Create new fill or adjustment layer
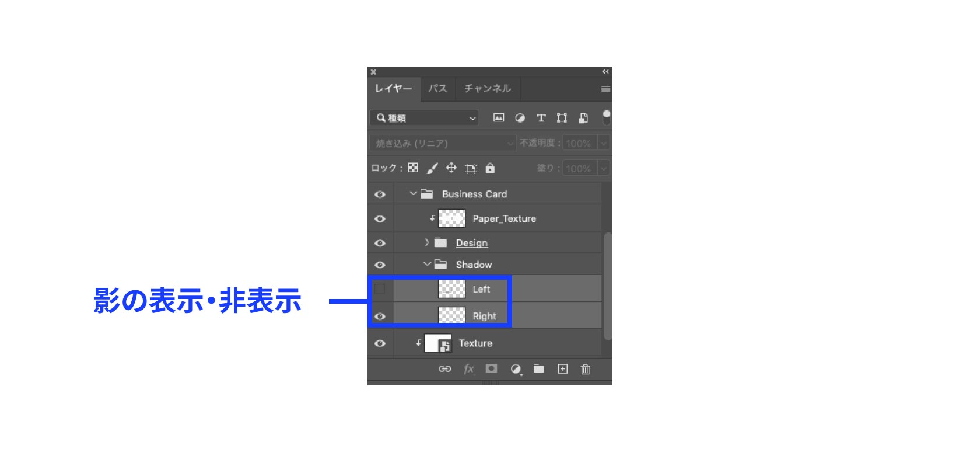The image size is (980, 452). [x=516, y=369]
